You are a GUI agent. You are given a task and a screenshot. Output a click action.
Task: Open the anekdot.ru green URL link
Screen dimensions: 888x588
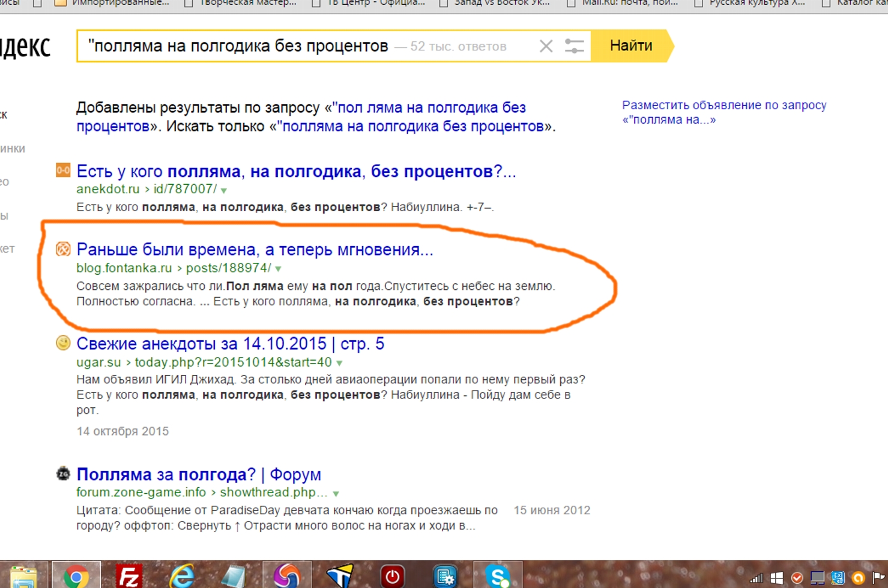point(146,189)
